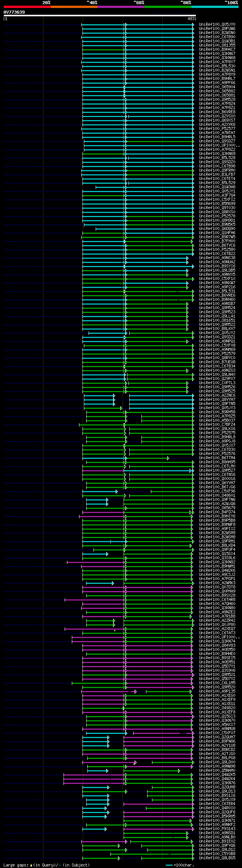Select the UniRef100_C5XF10 label
The image size is (242, 868).
click(217, 279)
